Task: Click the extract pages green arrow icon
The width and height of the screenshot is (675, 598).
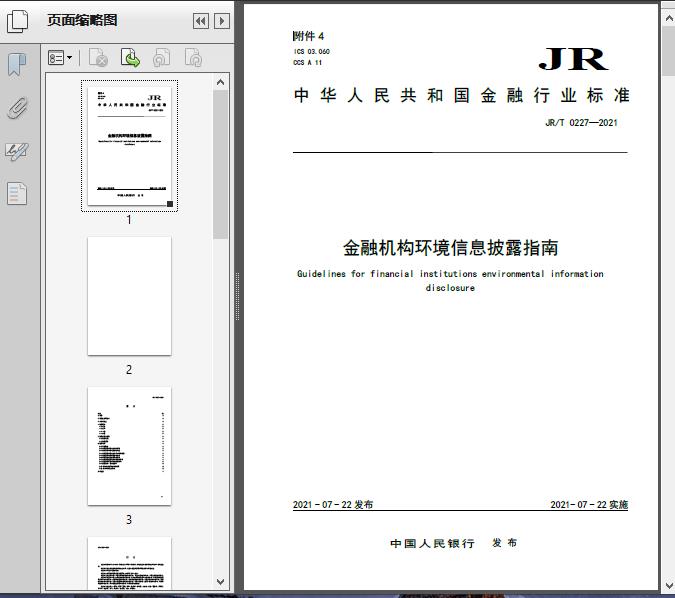Action: point(130,58)
